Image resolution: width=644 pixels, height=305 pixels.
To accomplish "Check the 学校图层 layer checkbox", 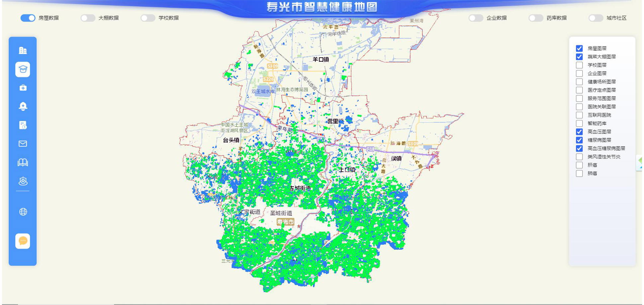I will tap(579, 65).
